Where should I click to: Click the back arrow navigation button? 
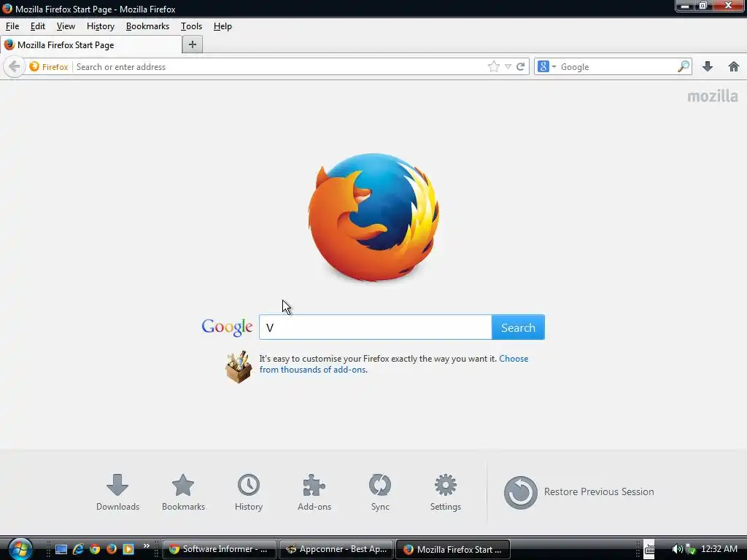coord(15,66)
